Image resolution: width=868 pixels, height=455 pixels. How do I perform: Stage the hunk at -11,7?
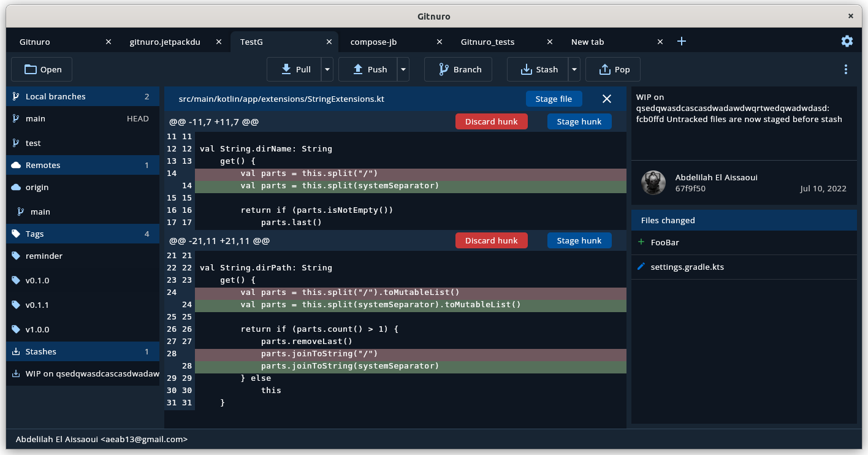pyautogui.click(x=579, y=121)
